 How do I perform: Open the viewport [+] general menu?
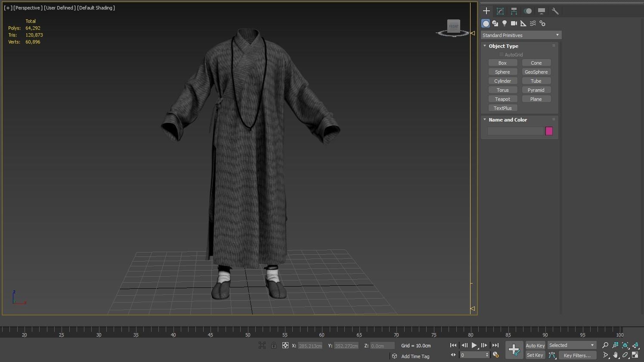(8, 8)
